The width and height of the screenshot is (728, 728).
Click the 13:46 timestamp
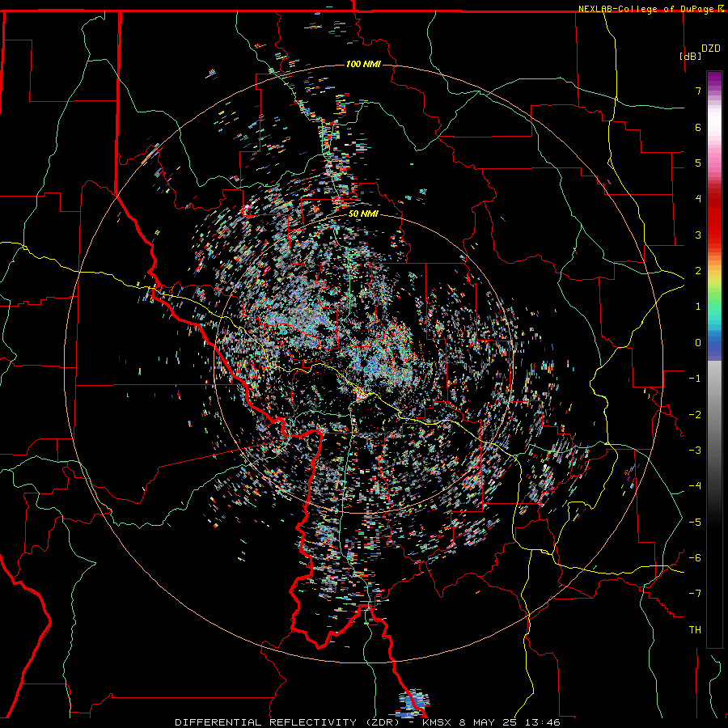coord(542,722)
